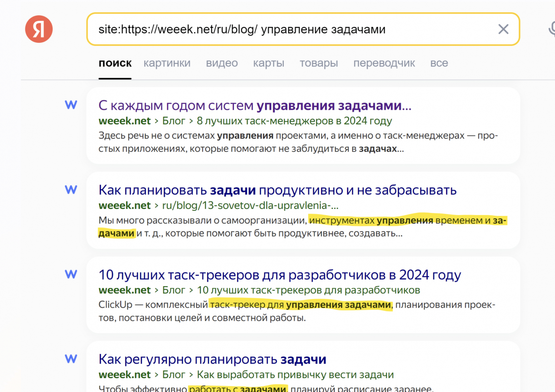
Task: Open result «С каждым годом систем управления задачами…»
Action: pyautogui.click(x=255, y=105)
